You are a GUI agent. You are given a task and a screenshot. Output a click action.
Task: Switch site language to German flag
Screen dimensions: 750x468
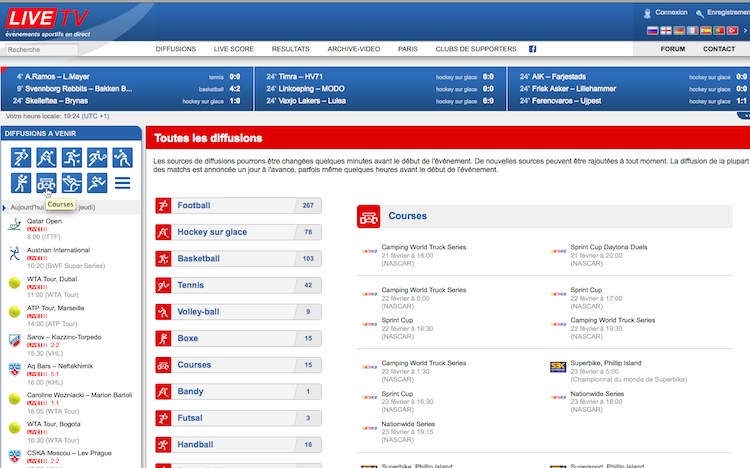[679, 31]
